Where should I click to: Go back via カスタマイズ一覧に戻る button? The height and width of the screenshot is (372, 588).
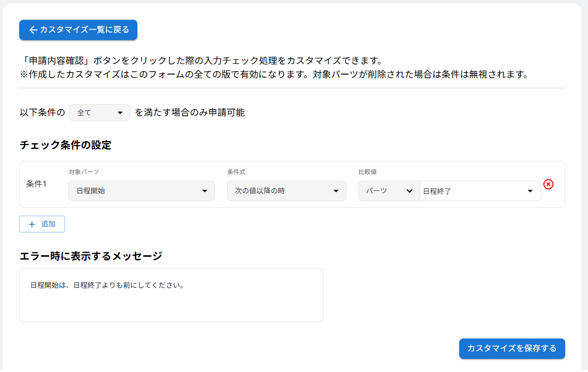[x=78, y=29]
